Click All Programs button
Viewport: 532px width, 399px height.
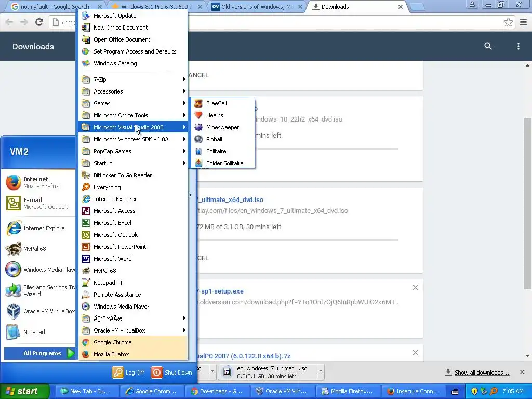(x=39, y=353)
